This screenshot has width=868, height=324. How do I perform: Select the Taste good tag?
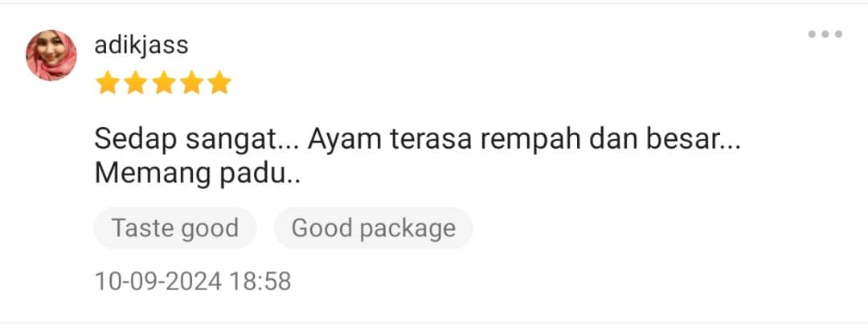point(175,228)
